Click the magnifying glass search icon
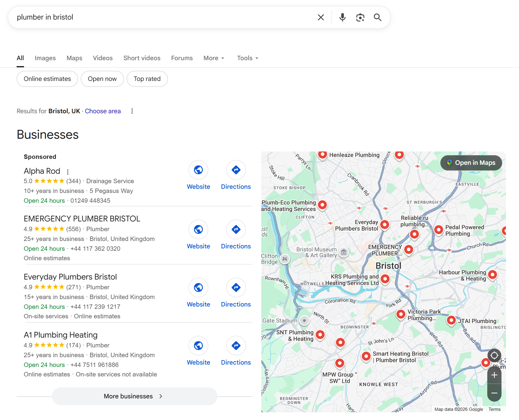 [378, 17]
